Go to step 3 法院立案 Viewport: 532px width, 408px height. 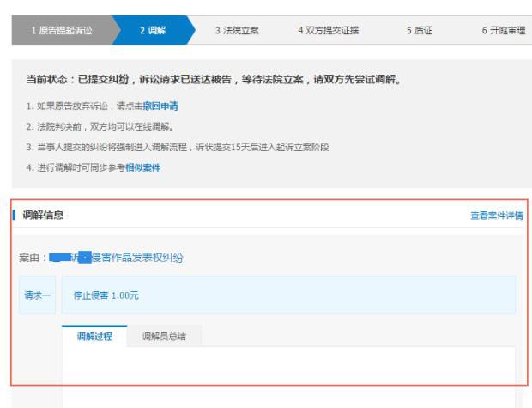coord(237,31)
